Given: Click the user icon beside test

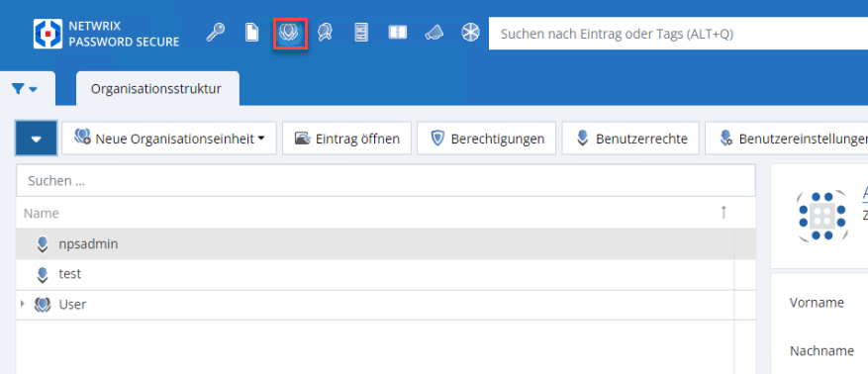Looking at the screenshot, I should coord(43,274).
